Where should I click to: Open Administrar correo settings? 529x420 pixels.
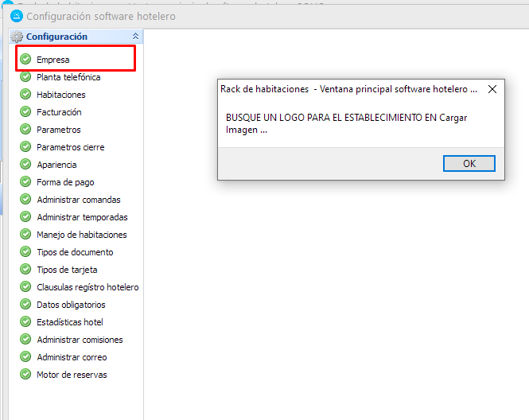click(72, 357)
